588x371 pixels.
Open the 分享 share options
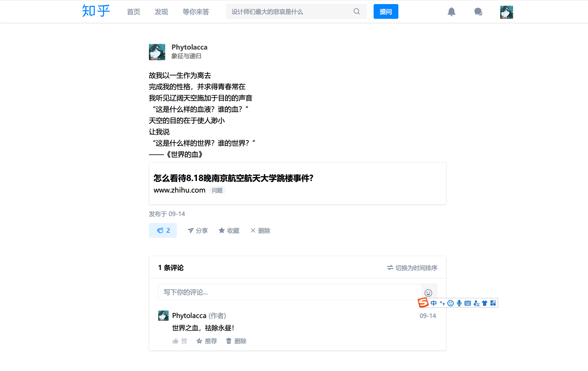pos(197,231)
